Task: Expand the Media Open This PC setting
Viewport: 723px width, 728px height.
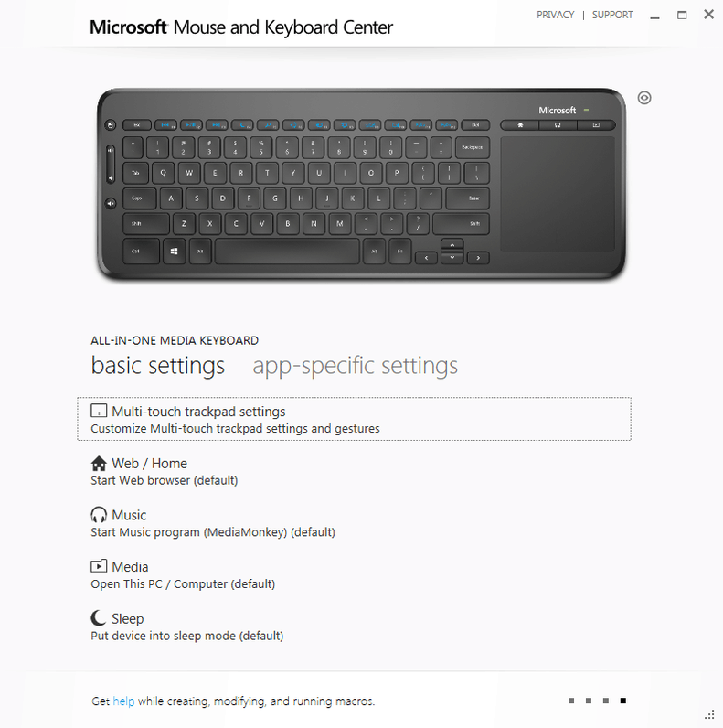Action: pyautogui.click(x=183, y=574)
